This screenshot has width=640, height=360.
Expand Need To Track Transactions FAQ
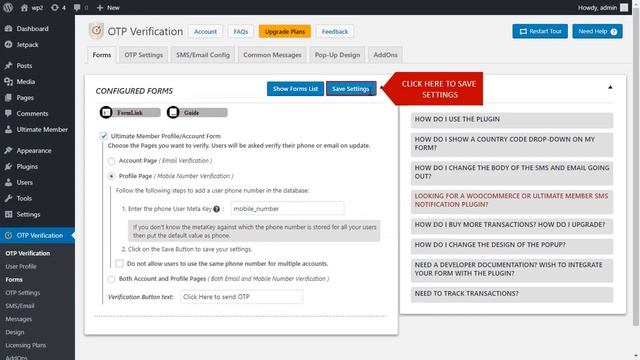pos(512,294)
